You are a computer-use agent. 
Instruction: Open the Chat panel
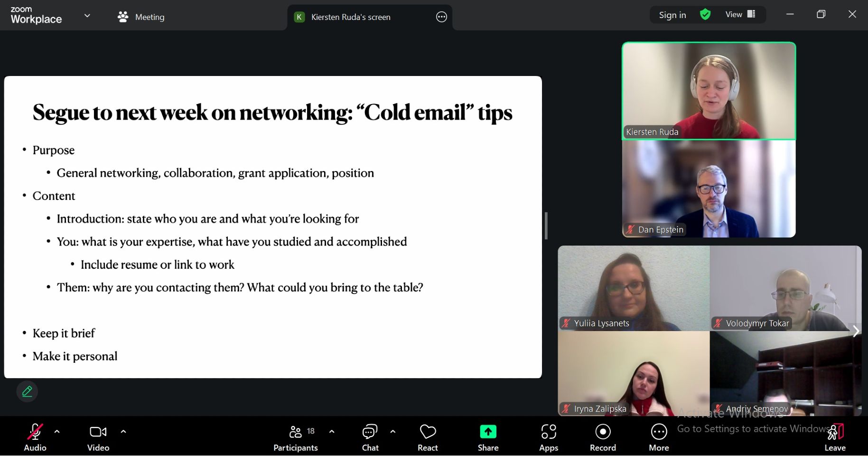(x=370, y=437)
